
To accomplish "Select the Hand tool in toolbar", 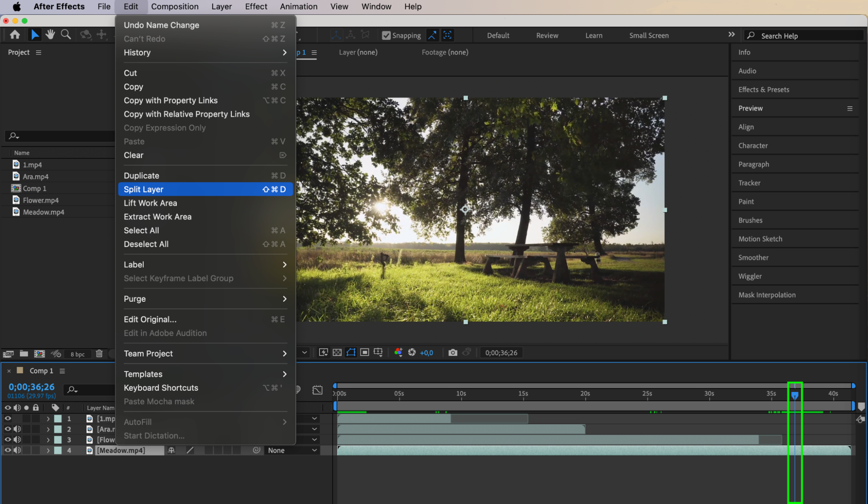I will (x=50, y=35).
